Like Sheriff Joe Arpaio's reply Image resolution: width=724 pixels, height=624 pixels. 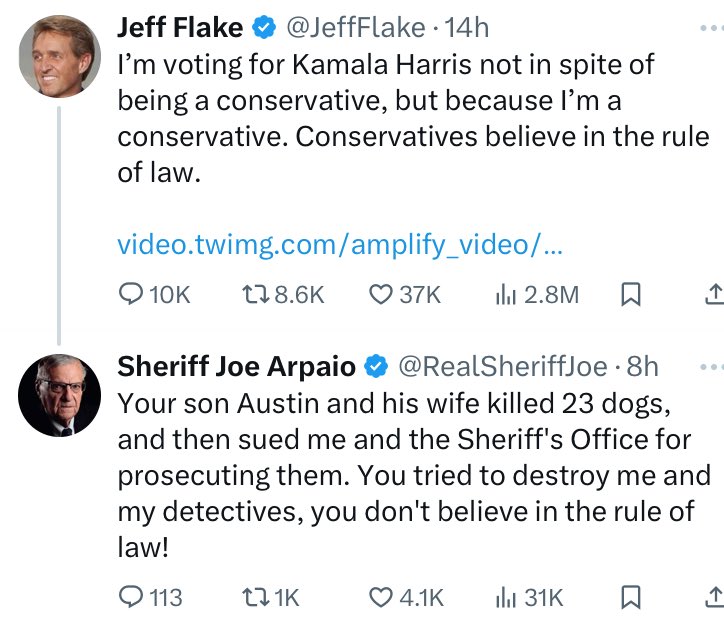tap(381, 597)
